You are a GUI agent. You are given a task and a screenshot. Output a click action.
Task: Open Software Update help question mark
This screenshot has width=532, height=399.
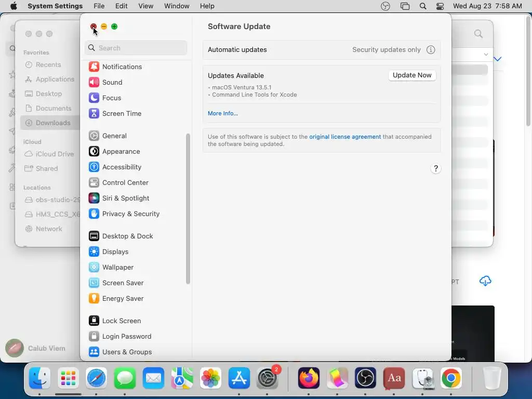tap(436, 169)
